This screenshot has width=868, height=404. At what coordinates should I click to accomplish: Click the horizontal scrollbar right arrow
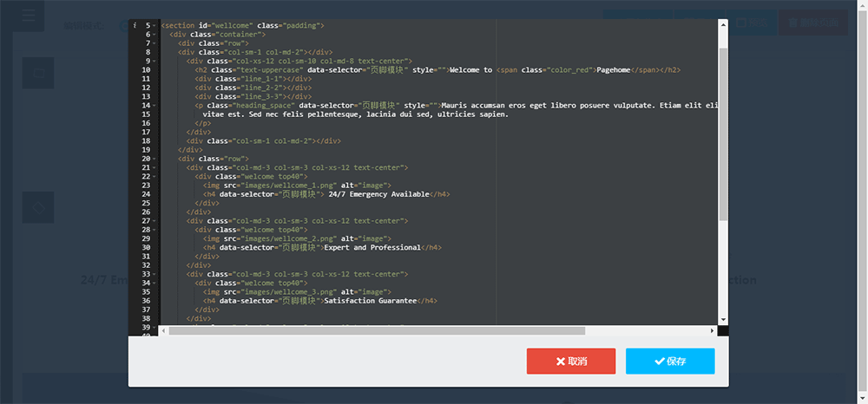click(x=713, y=330)
